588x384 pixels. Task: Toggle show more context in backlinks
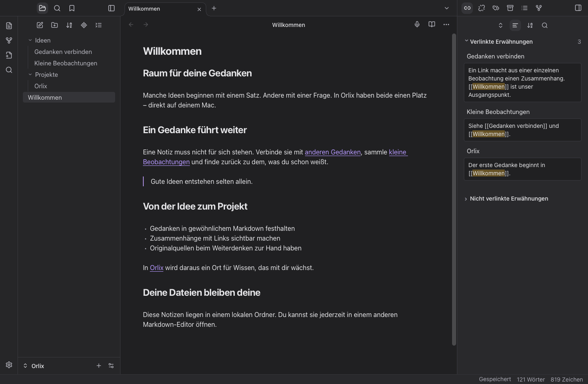(515, 25)
